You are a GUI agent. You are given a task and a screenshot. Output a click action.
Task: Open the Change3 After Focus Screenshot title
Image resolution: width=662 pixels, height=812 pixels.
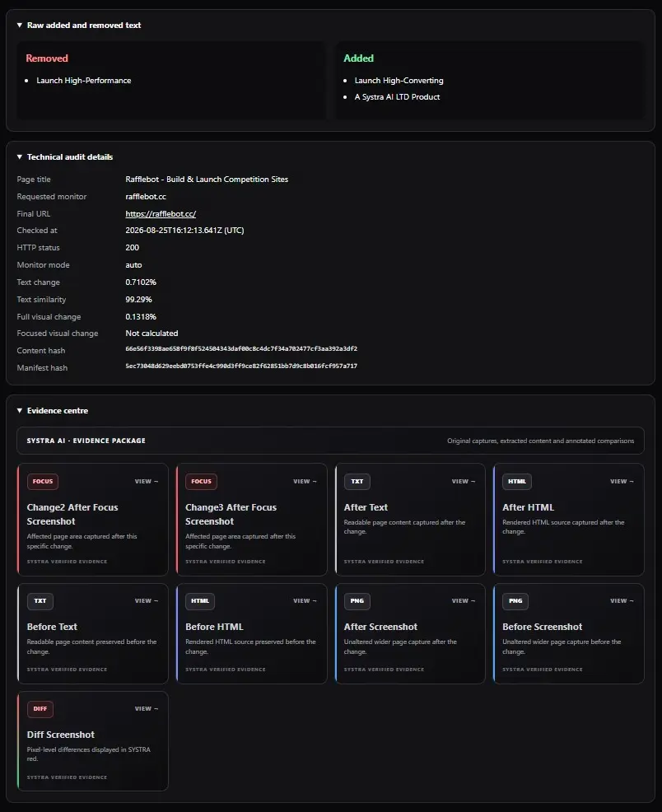(x=231, y=514)
